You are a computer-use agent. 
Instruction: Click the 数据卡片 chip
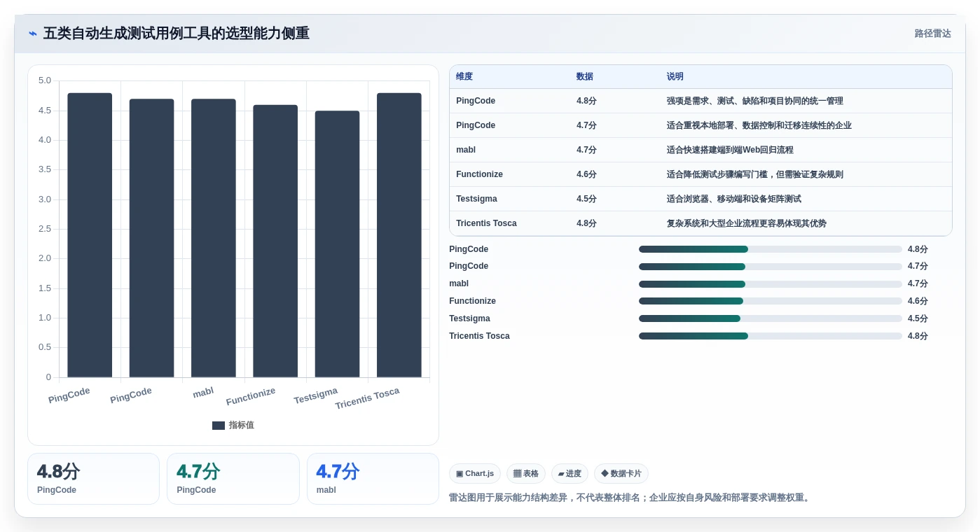point(621,474)
